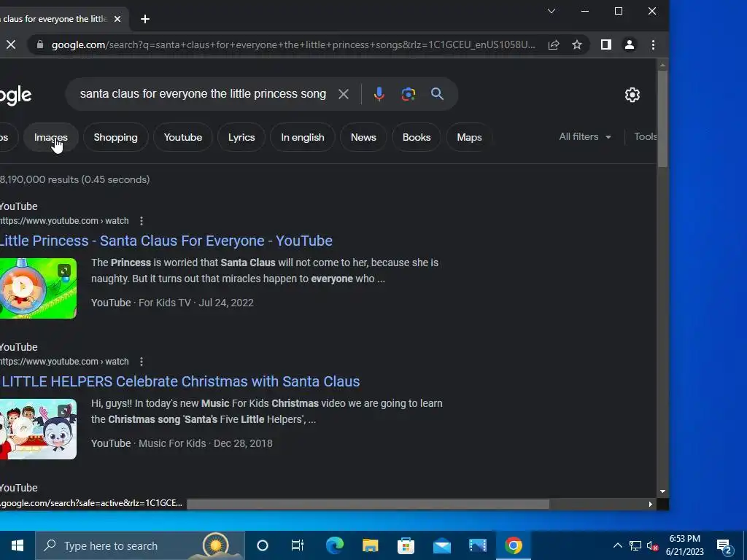Switch to Maps results
The image size is (747, 560).
coord(469,137)
